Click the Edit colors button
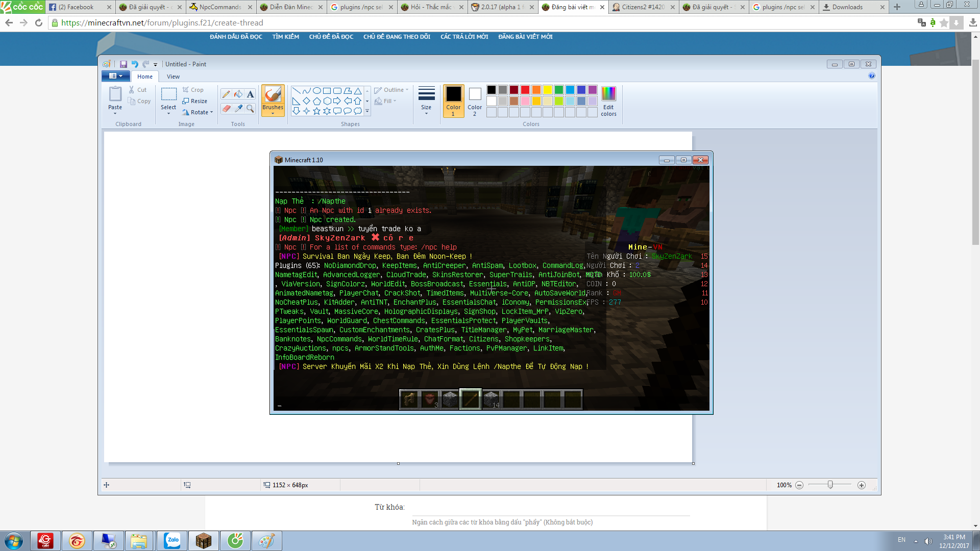 [x=608, y=101]
